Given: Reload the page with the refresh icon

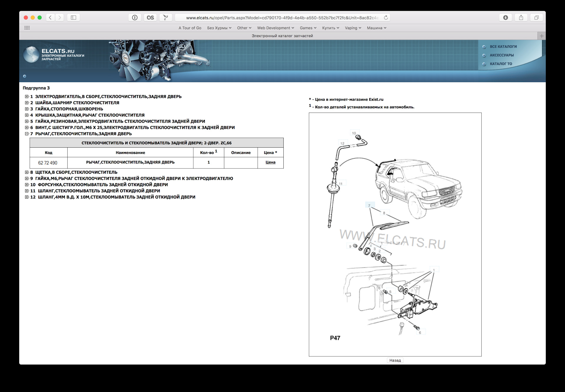Looking at the screenshot, I should pos(386,18).
